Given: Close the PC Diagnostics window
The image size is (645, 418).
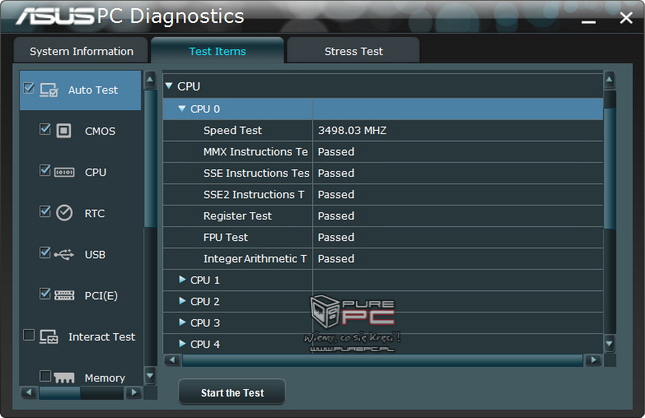Looking at the screenshot, I should pyautogui.click(x=626, y=18).
